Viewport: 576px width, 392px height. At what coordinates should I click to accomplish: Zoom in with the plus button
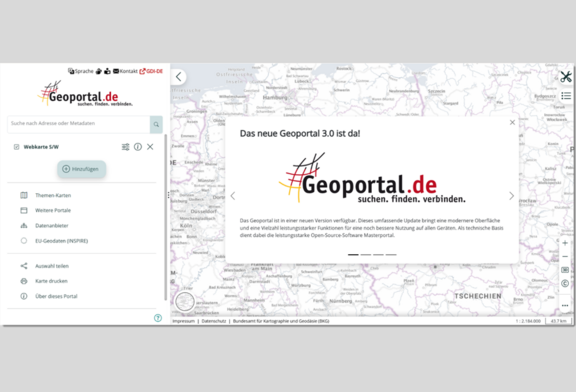565,243
